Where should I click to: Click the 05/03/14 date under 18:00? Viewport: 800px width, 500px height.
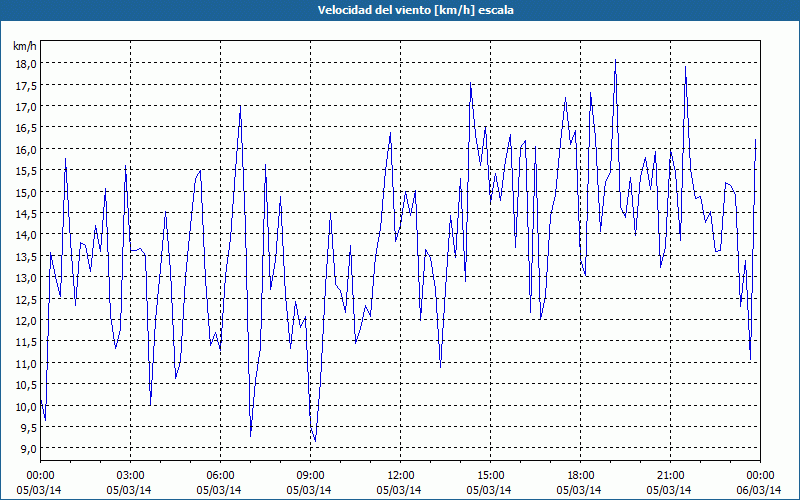click(579, 490)
